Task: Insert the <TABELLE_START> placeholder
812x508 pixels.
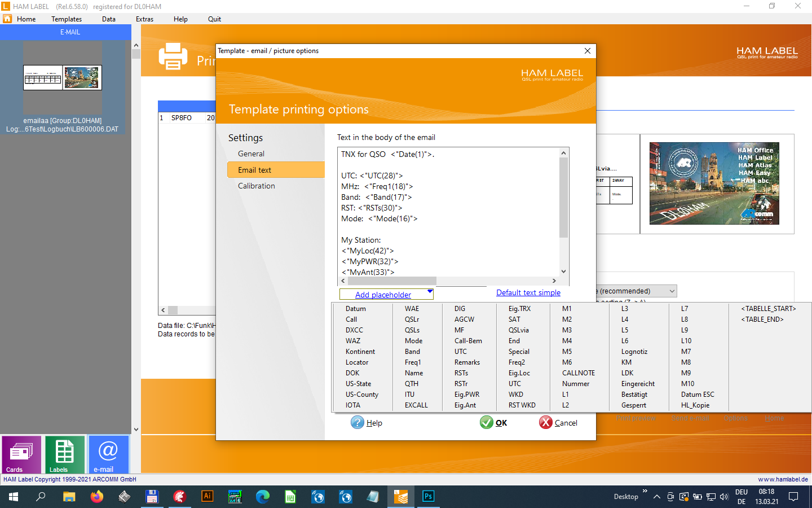Action: pyautogui.click(x=769, y=309)
